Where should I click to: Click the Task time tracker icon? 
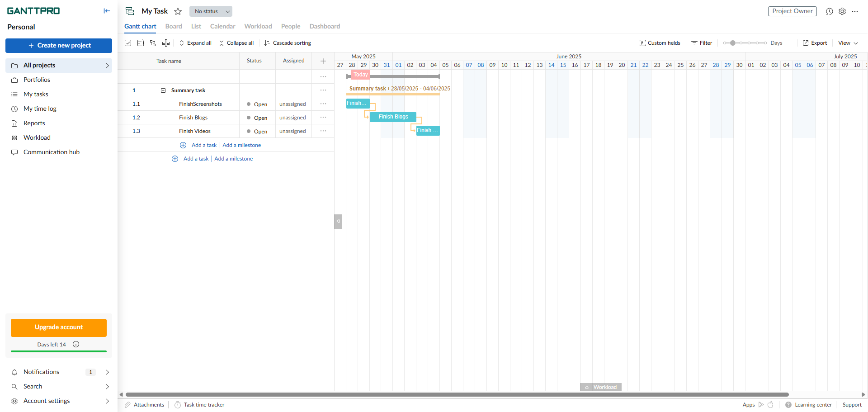point(178,405)
